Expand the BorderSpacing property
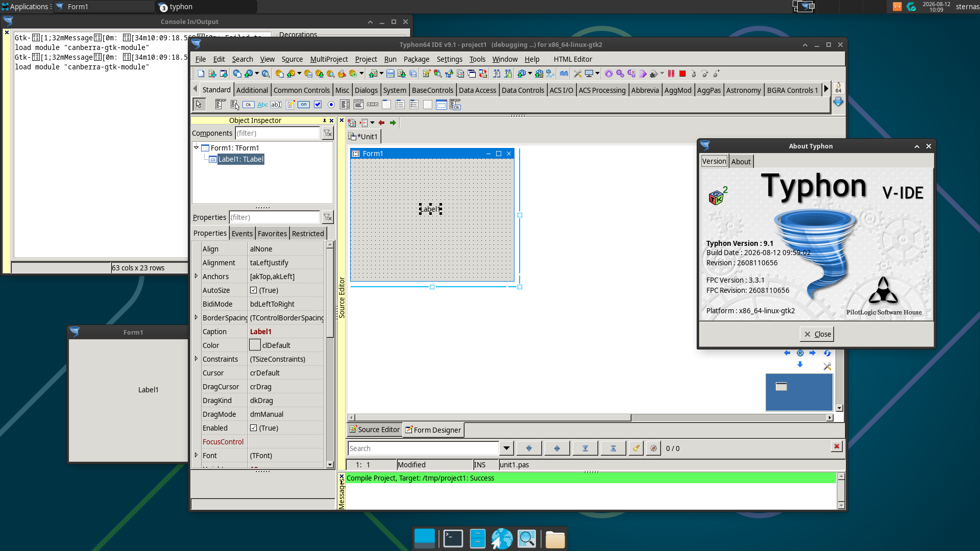The height and width of the screenshot is (551, 980). 196,317
